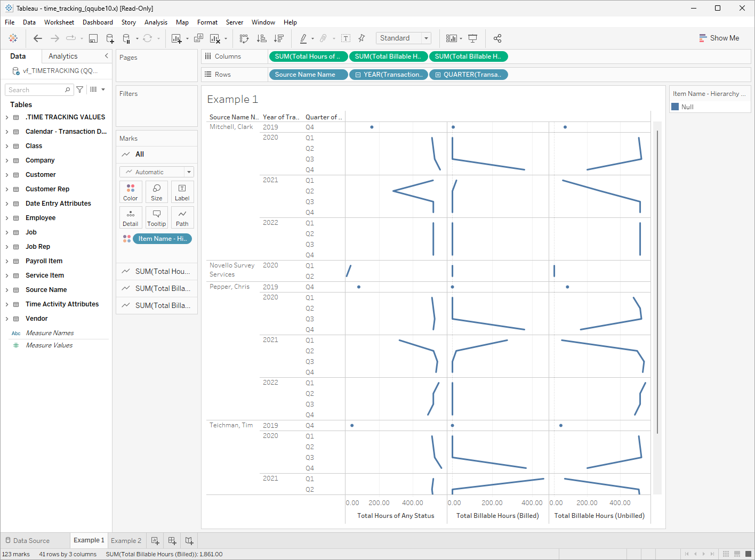755x560 pixels.
Task: Click the Size button on the Marks card
Action: [x=156, y=192]
